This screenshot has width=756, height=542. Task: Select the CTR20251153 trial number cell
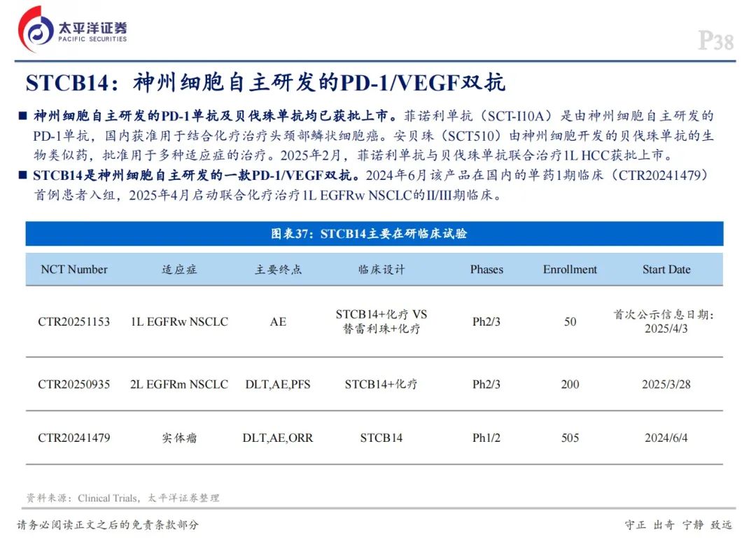(x=74, y=321)
